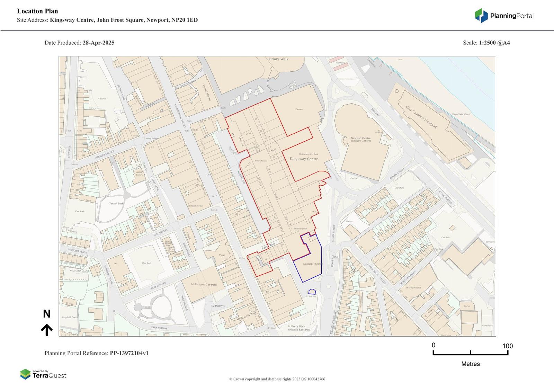Click the Crown copyright notice
This screenshot has width=554, height=392.
[x=277, y=379]
